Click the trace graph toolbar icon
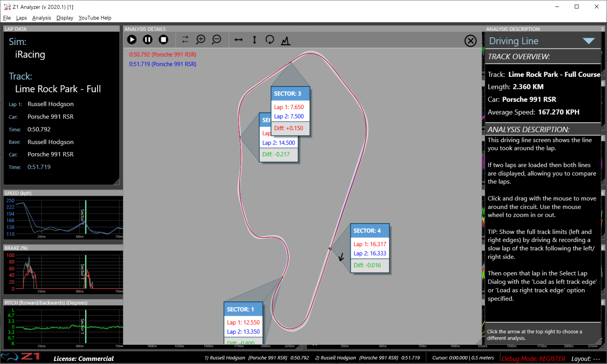 coord(286,40)
